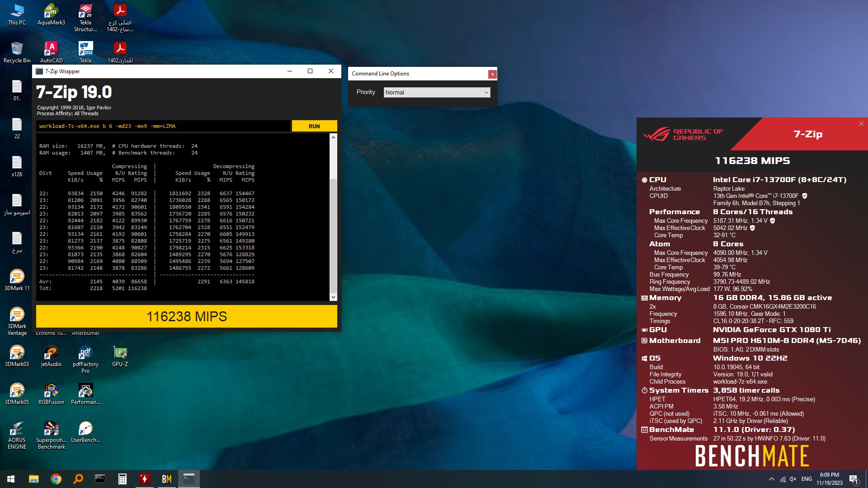868x488 pixels.
Task: Click the ENG language indicator
Action: click(807, 479)
